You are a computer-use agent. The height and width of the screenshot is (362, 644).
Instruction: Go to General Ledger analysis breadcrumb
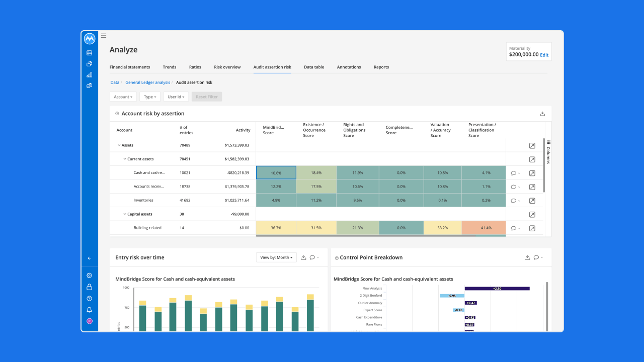(148, 82)
